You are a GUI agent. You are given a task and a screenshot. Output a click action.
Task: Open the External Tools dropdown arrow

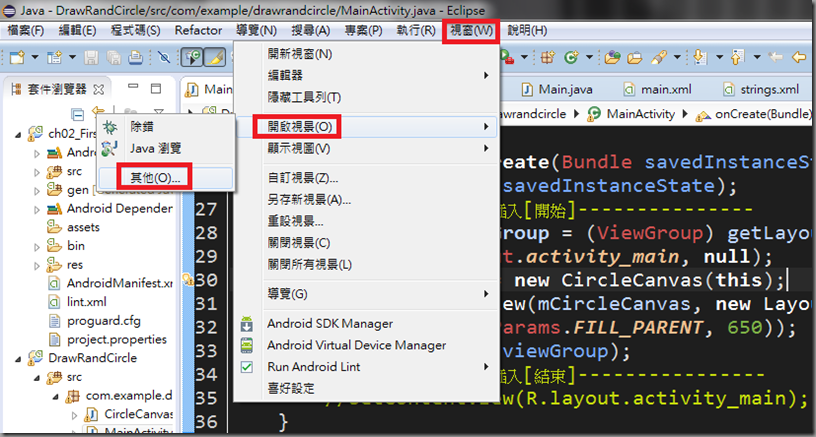click(524, 57)
